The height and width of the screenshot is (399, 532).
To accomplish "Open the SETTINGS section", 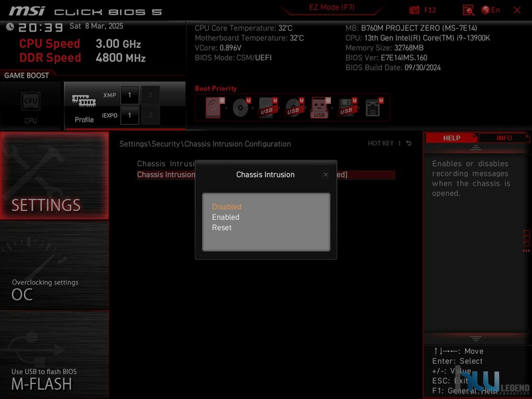I will pos(55,176).
